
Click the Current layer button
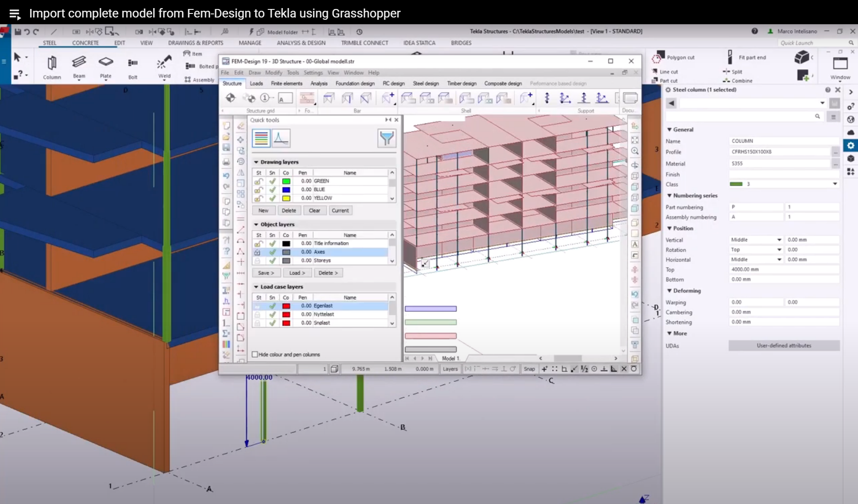tap(340, 210)
